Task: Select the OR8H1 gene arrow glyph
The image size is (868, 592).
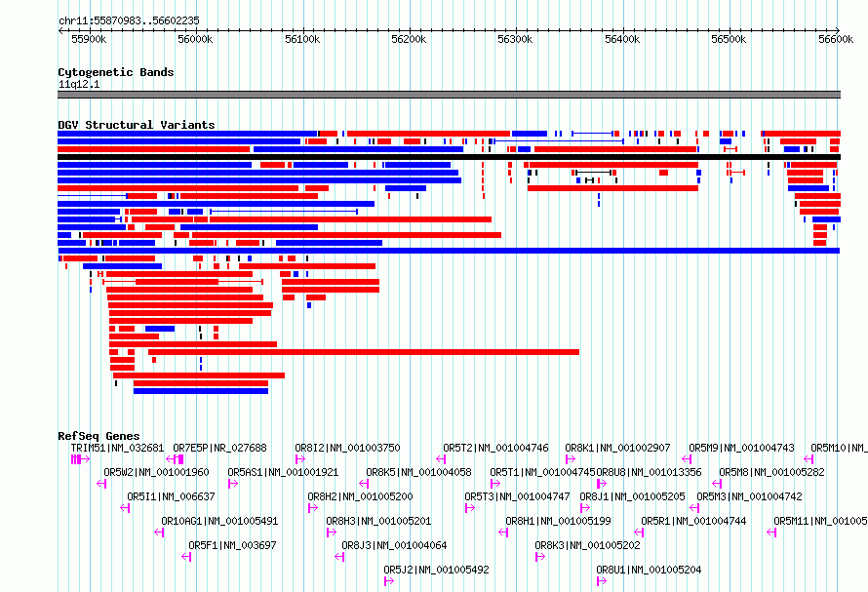Action: tap(503, 533)
